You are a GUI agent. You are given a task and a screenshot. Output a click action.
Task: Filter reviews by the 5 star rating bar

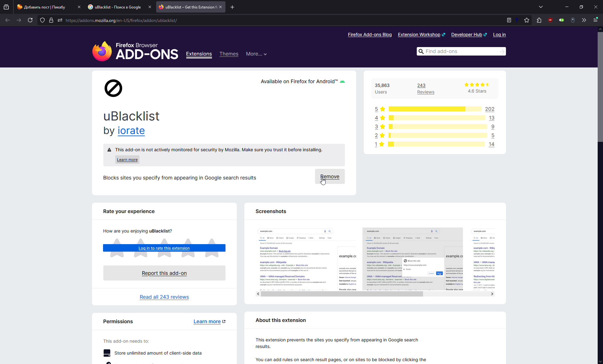click(435, 109)
